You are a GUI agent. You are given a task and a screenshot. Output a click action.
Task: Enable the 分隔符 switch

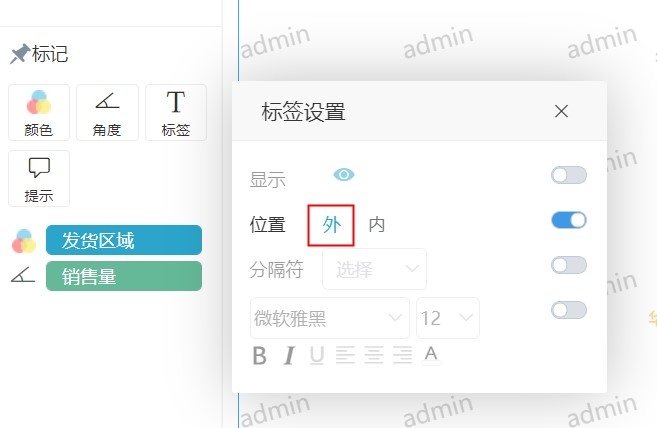coord(569,265)
